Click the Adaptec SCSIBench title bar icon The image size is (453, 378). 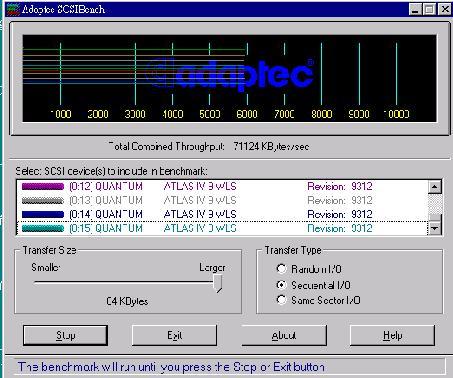(x=13, y=9)
